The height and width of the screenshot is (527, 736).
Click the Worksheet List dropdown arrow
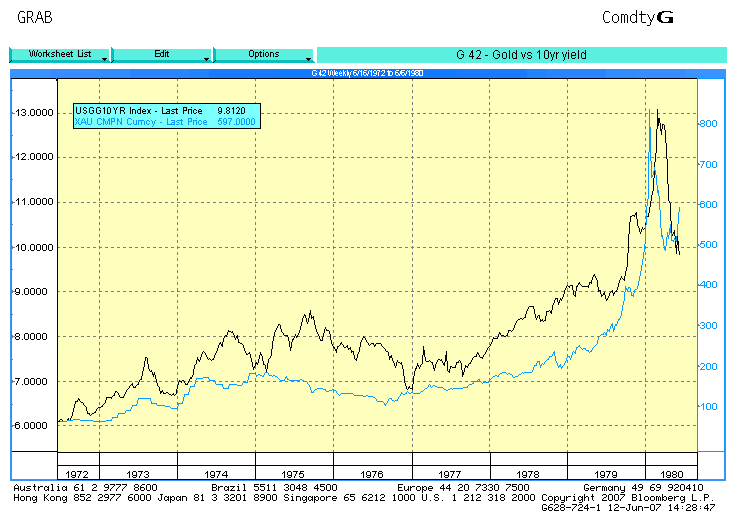(x=105, y=59)
